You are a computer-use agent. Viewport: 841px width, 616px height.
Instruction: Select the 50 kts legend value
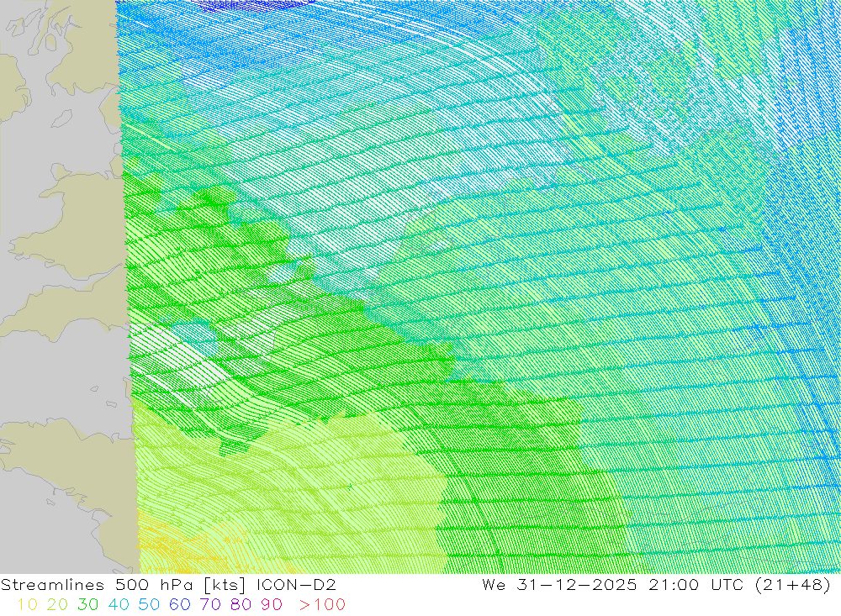[149, 605]
